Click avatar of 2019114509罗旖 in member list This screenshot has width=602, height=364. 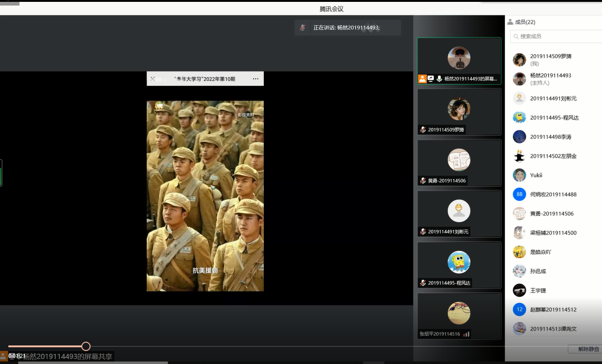(x=519, y=60)
